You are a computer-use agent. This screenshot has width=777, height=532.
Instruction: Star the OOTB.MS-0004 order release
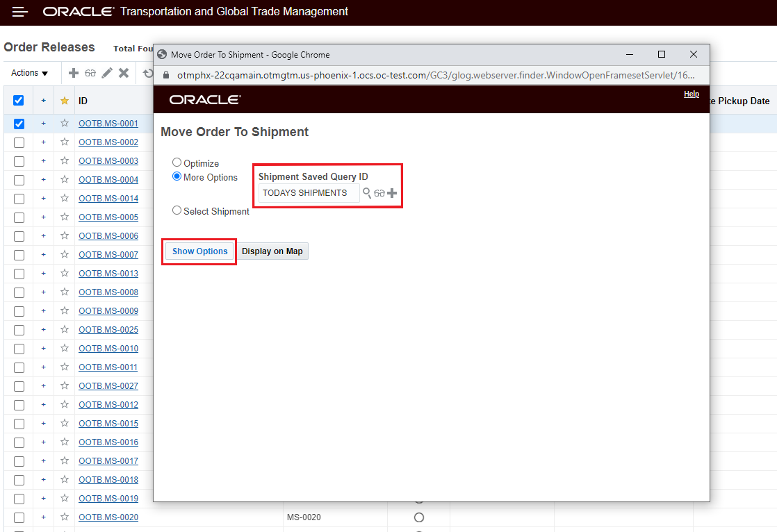pos(65,180)
